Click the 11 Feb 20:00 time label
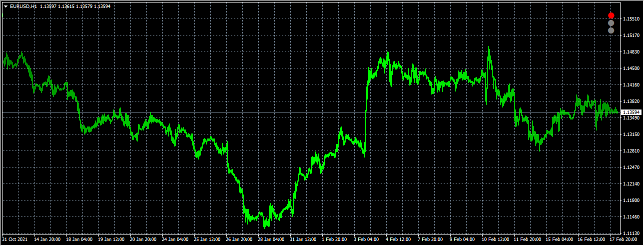Image resolution: width=644 pixels, height=246 pixels. click(528, 239)
